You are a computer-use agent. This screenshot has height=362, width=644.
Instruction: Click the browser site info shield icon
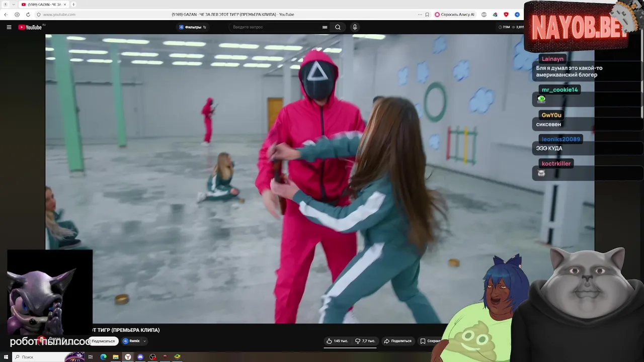(39, 15)
